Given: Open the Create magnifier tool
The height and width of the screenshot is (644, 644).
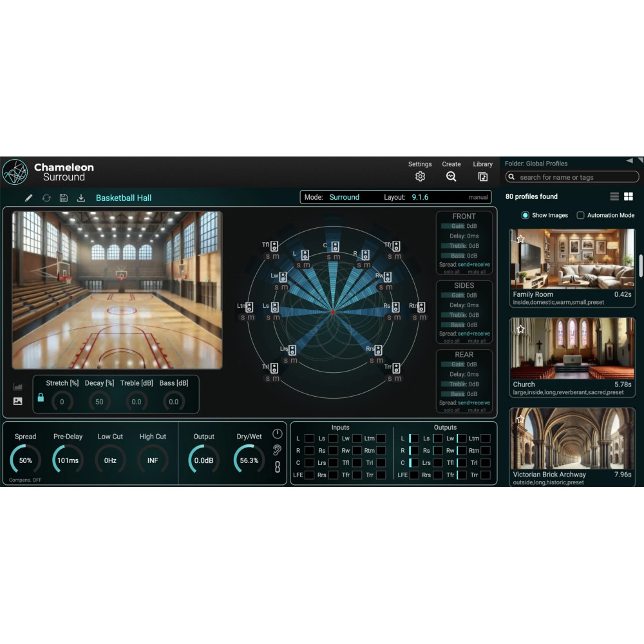Looking at the screenshot, I should click(x=451, y=176).
